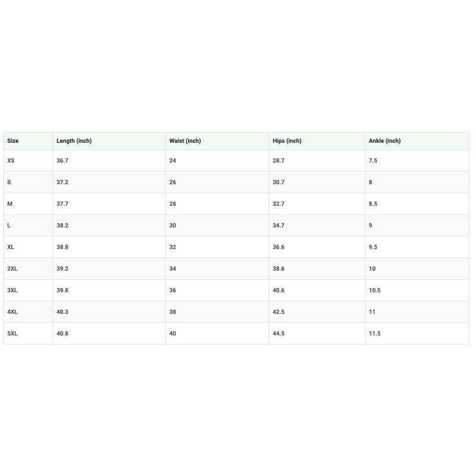Click the Hips (inch) column header

287,141
